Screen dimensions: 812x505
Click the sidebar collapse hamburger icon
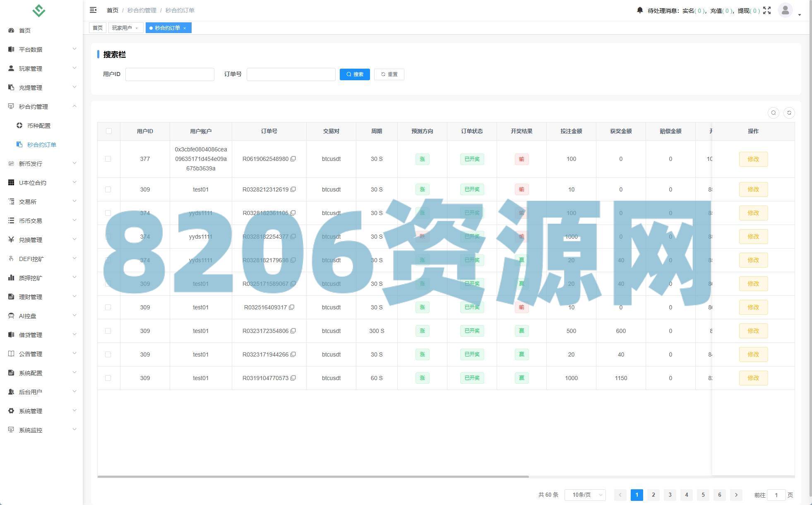[93, 10]
